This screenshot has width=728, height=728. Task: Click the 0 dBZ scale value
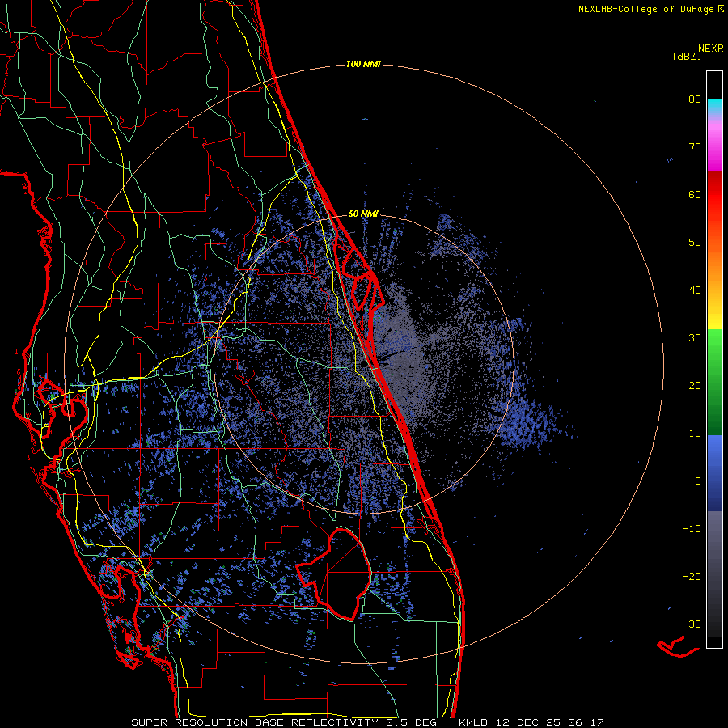tap(698, 481)
